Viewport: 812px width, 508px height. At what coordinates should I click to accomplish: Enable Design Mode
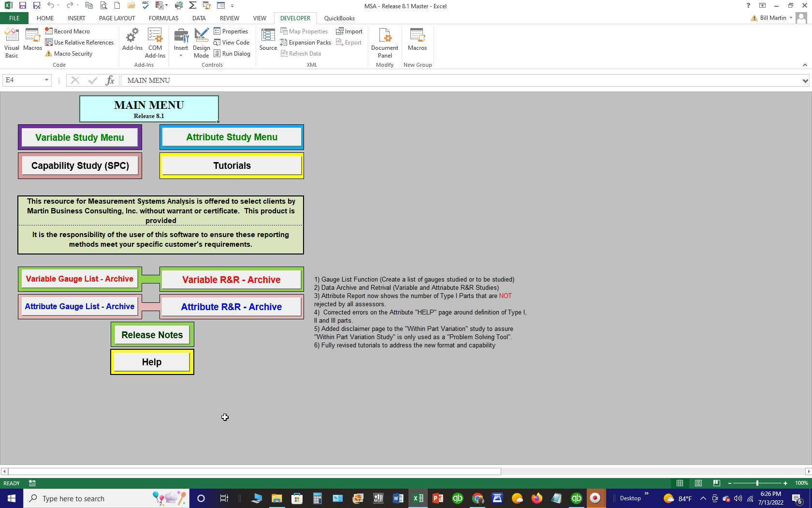pyautogui.click(x=201, y=43)
